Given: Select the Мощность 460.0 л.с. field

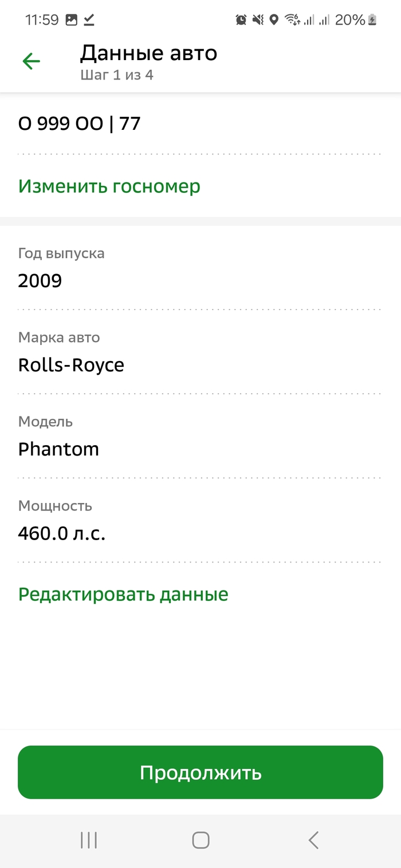Looking at the screenshot, I should 200,521.
